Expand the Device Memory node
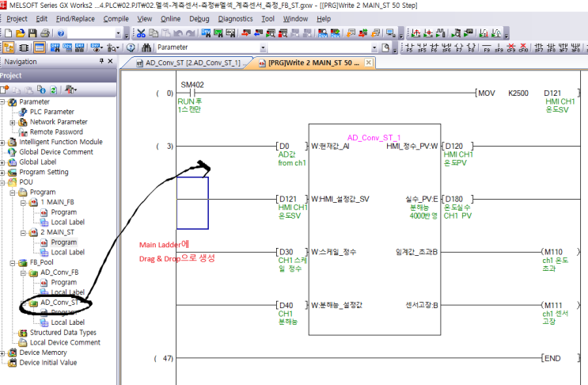 (x=2, y=353)
